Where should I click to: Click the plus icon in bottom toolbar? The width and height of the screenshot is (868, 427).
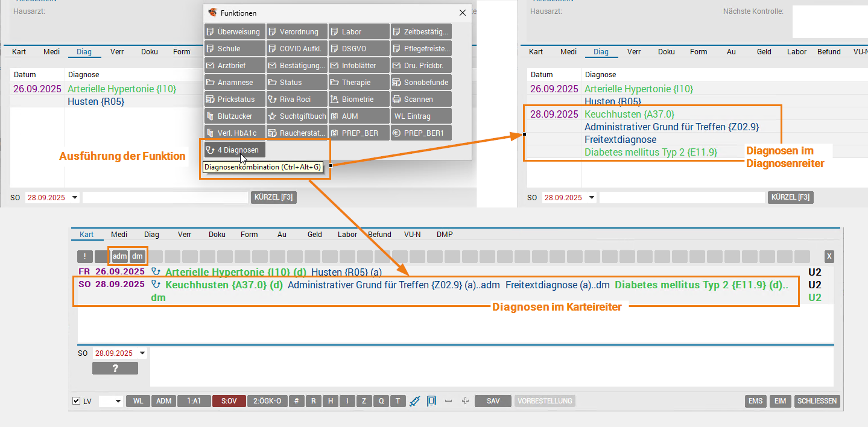(x=465, y=401)
